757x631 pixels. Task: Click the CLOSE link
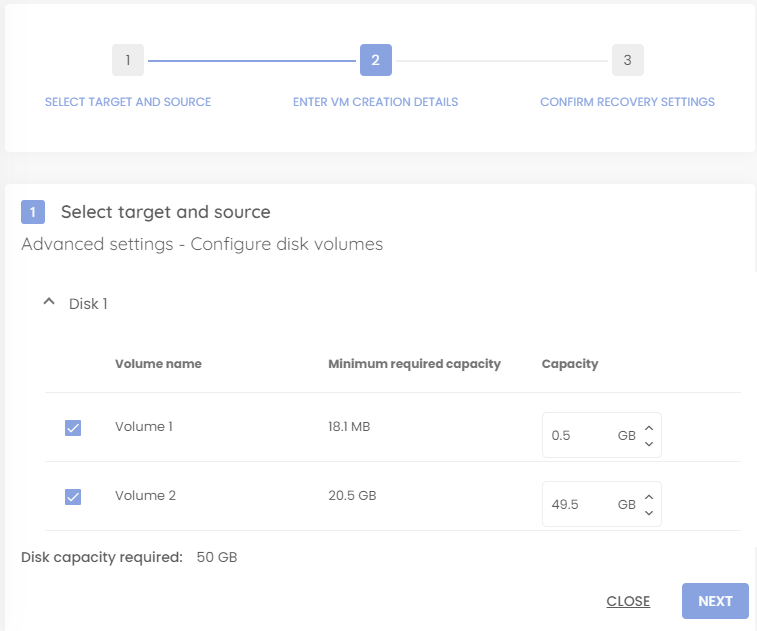point(628,601)
